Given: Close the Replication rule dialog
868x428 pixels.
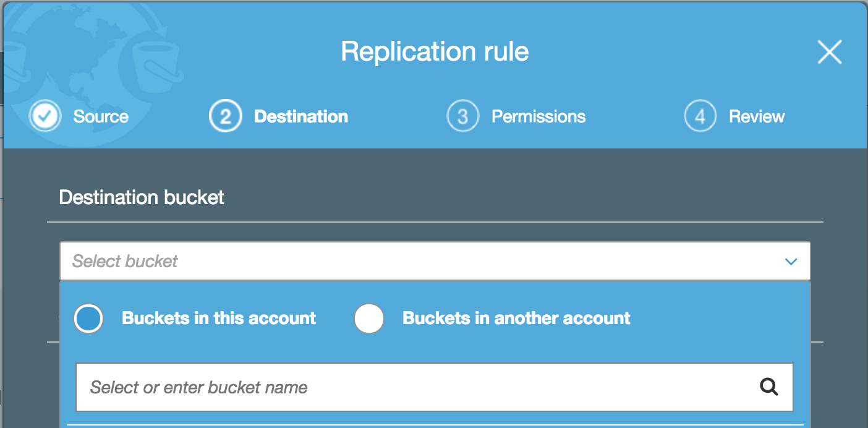Looking at the screenshot, I should coord(829,52).
